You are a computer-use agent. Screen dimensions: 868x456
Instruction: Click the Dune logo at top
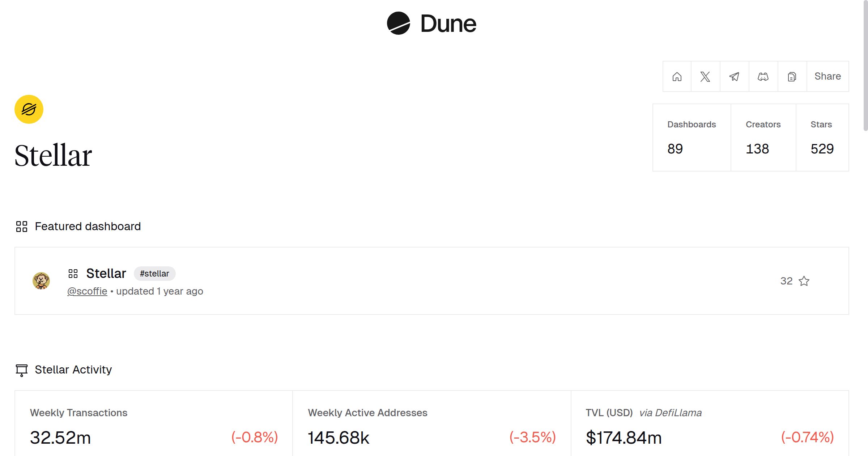point(431,24)
